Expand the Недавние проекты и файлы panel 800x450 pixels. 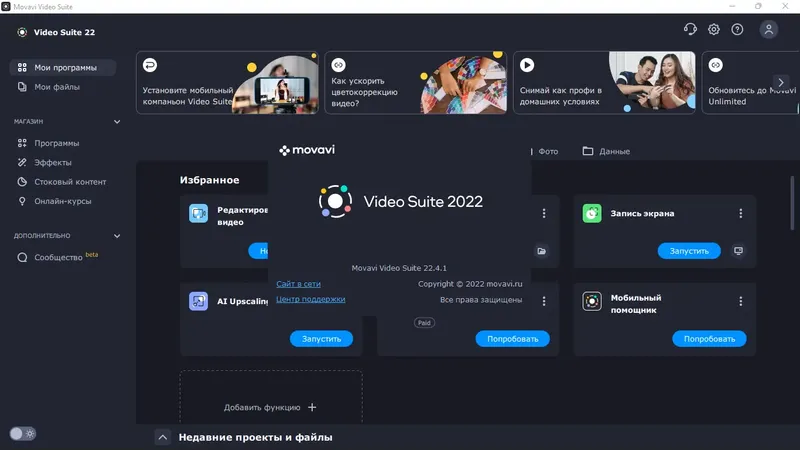(x=163, y=437)
